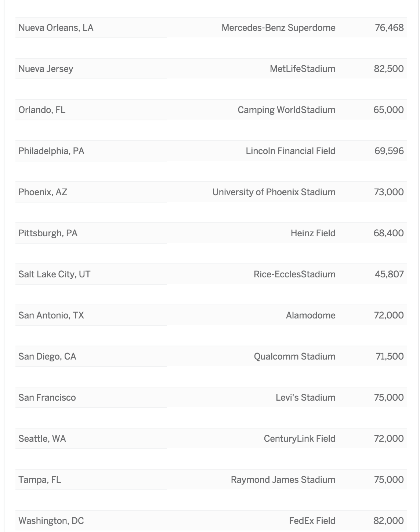Click the MetLifeStadium table entry
The width and height of the screenshot is (420, 532).
(303, 69)
